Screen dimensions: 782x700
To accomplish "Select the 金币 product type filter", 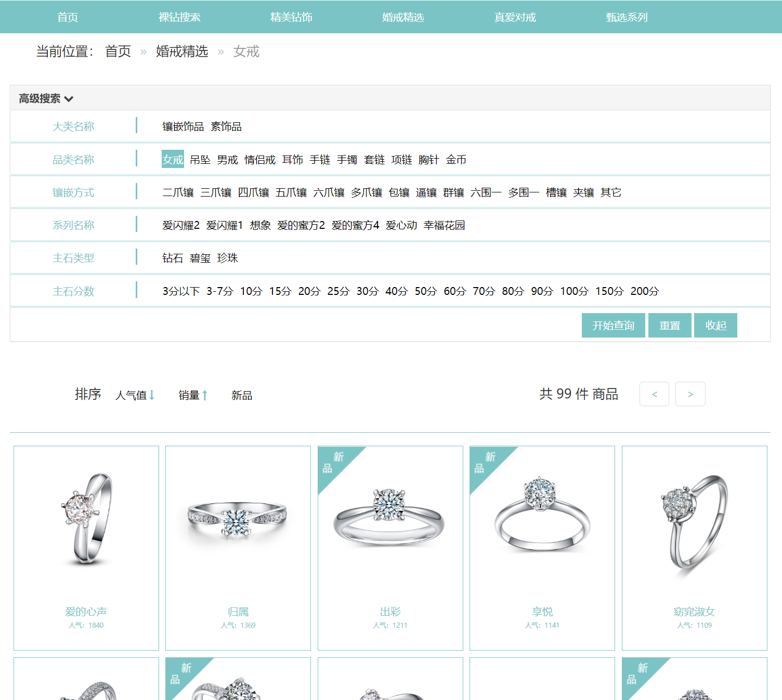I will pos(456,160).
